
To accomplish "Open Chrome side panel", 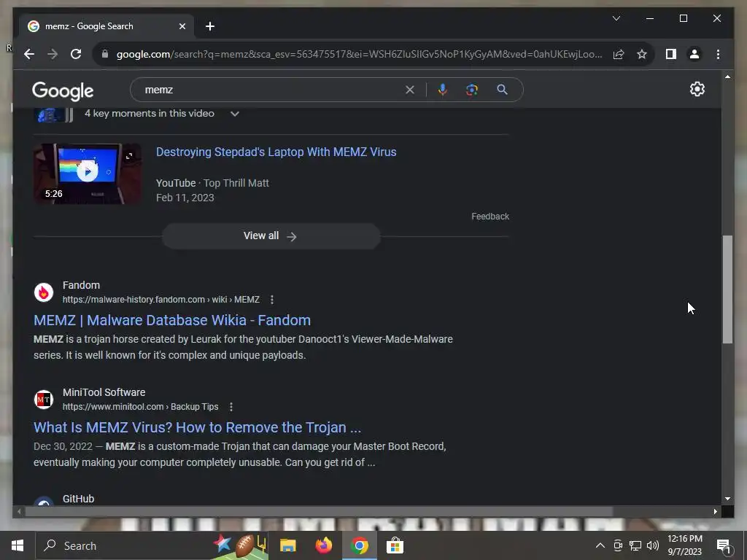I will [671, 54].
